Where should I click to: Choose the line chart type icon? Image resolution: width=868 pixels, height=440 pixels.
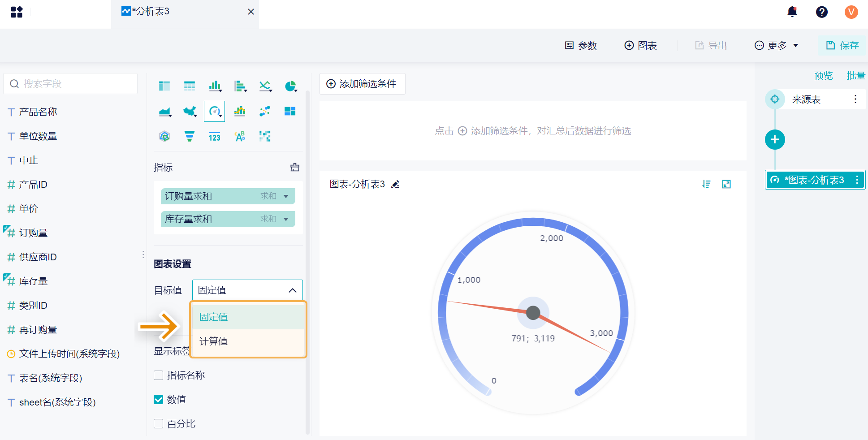(265, 86)
